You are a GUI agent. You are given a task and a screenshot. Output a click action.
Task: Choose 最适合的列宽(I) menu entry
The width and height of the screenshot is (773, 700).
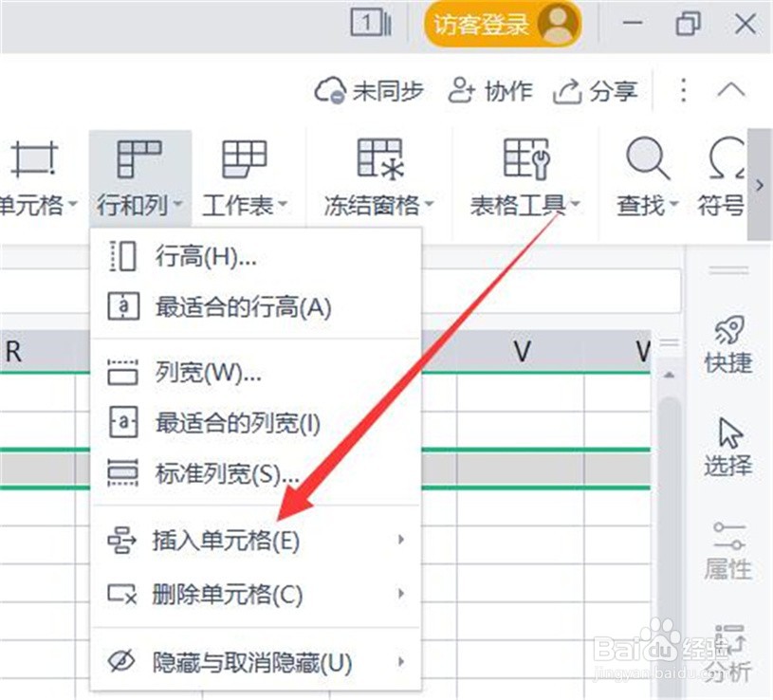pos(256,422)
